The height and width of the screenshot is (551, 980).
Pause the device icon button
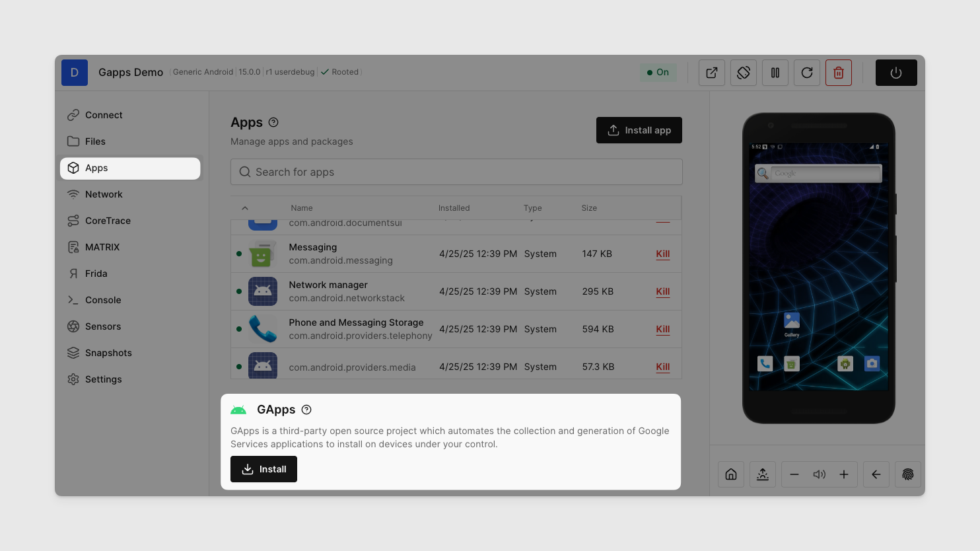[775, 73]
